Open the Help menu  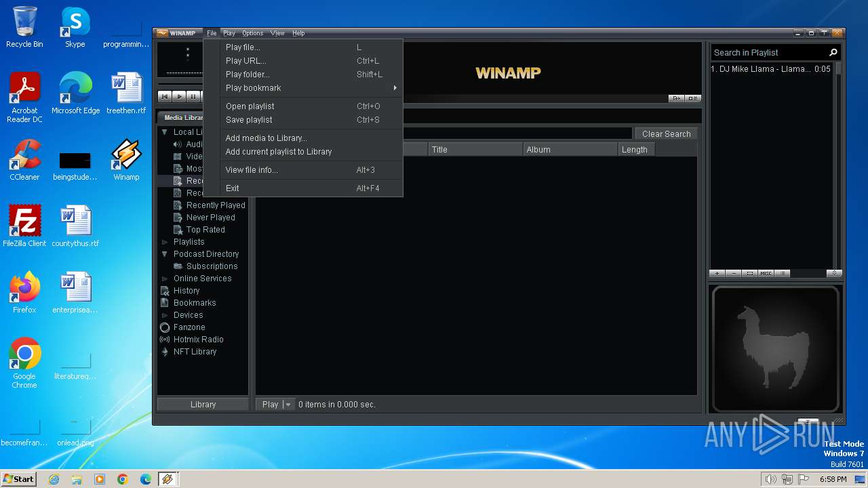pos(298,33)
